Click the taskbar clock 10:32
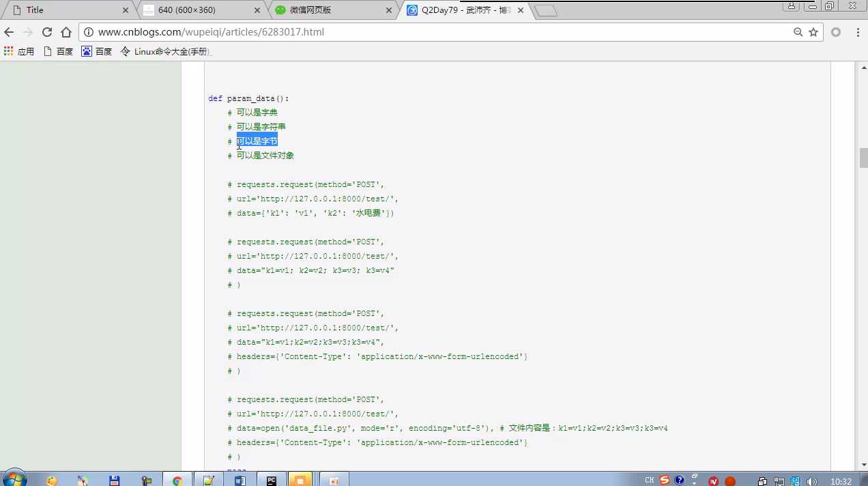The image size is (868, 486). [841, 481]
